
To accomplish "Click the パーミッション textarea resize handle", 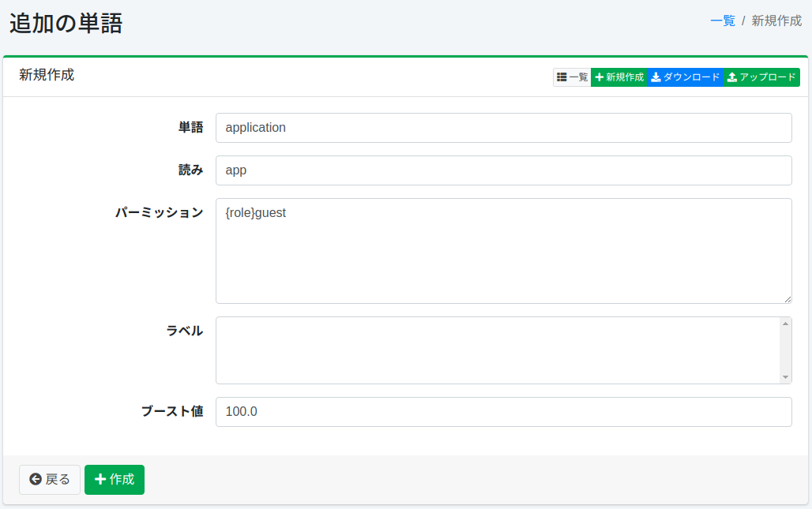I will point(788,299).
